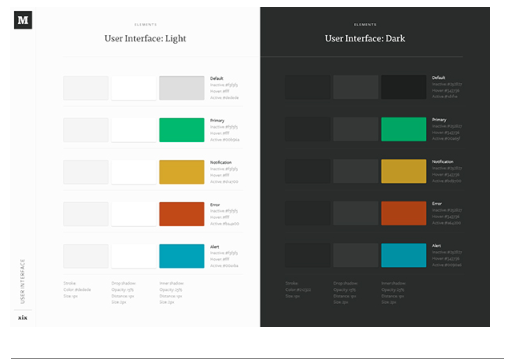The image size is (513, 364).
Task: Click the green Primary swatch in Dark UI
Action: point(404,129)
